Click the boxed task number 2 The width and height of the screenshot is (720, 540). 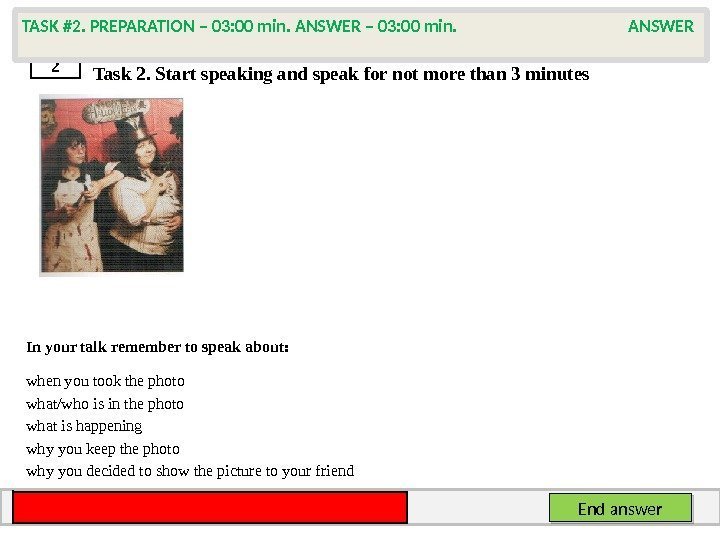pyautogui.click(x=56, y=70)
